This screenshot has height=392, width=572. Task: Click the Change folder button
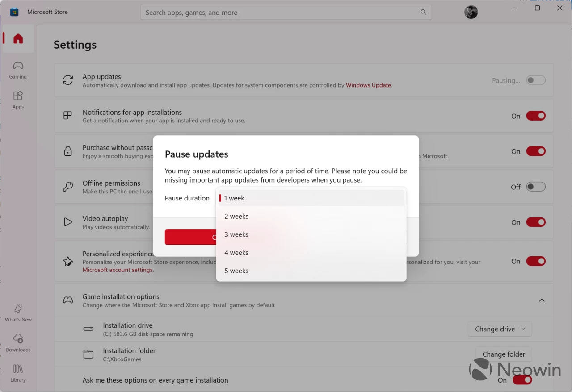pos(504,354)
